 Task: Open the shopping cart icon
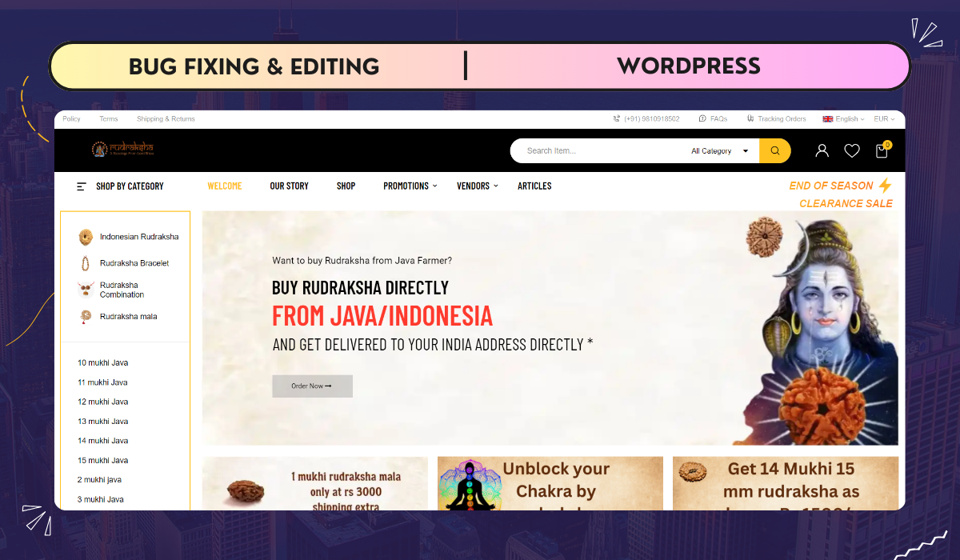point(882,150)
